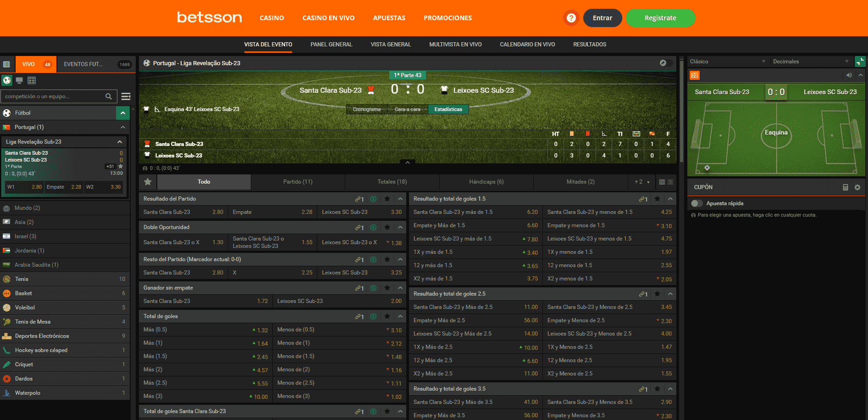868x420 pixels.
Task: Open the Hockey sobre césped sport row
Action: (x=65, y=350)
